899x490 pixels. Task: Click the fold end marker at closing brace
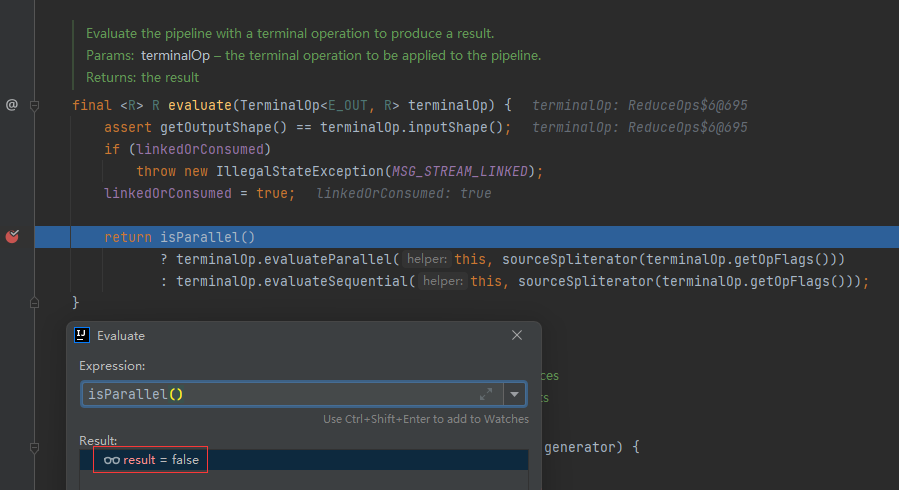coord(34,301)
